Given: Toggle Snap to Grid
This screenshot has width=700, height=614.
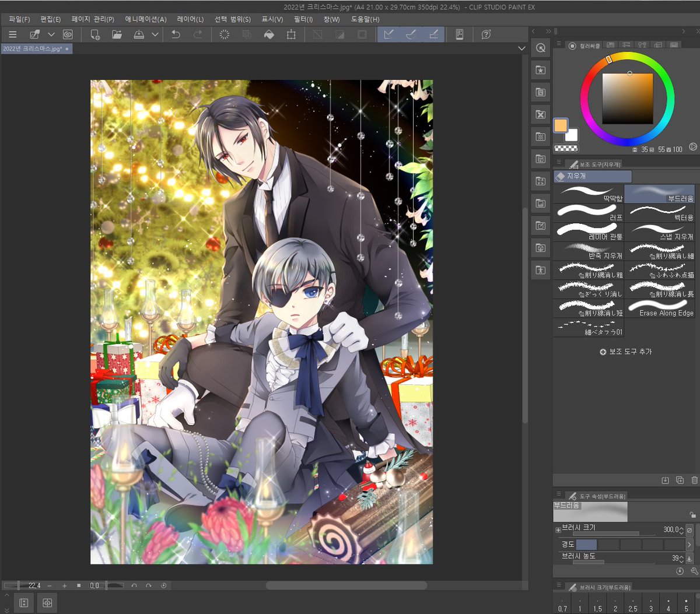Looking at the screenshot, I should coord(433,34).
